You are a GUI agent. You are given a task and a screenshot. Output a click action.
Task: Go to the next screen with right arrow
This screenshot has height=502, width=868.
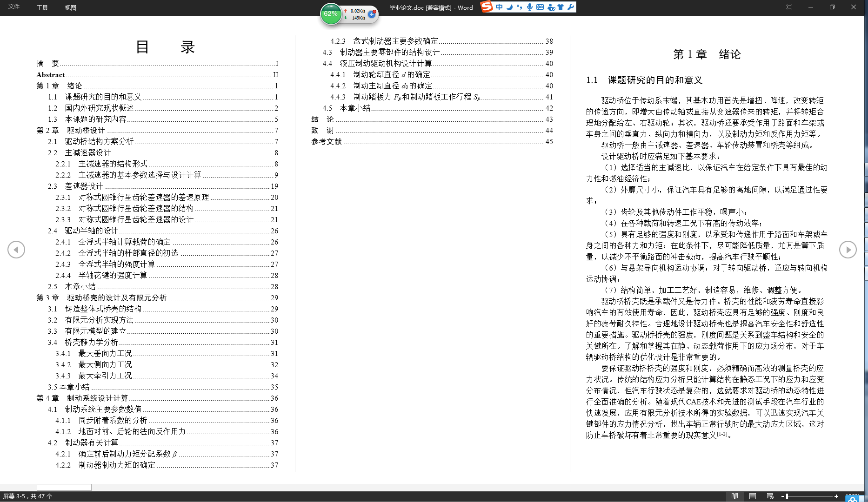click(848, 250)
